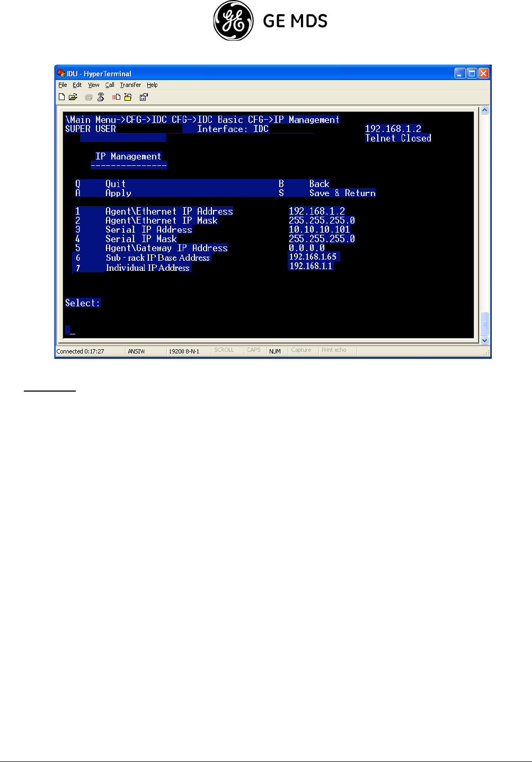This screenshot has width=532, height=762.
Task: Click 'Serial IP Address' row
Action: [148, 230]
